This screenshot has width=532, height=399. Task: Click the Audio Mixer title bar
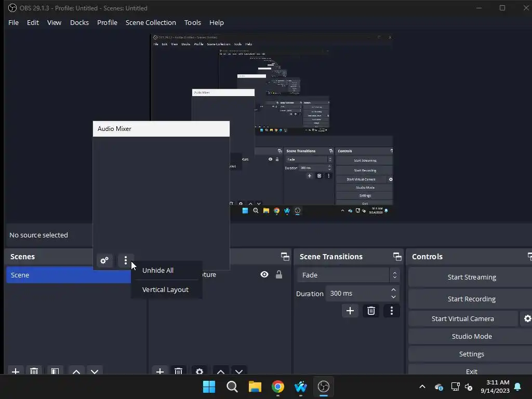(x=161, y=129)
